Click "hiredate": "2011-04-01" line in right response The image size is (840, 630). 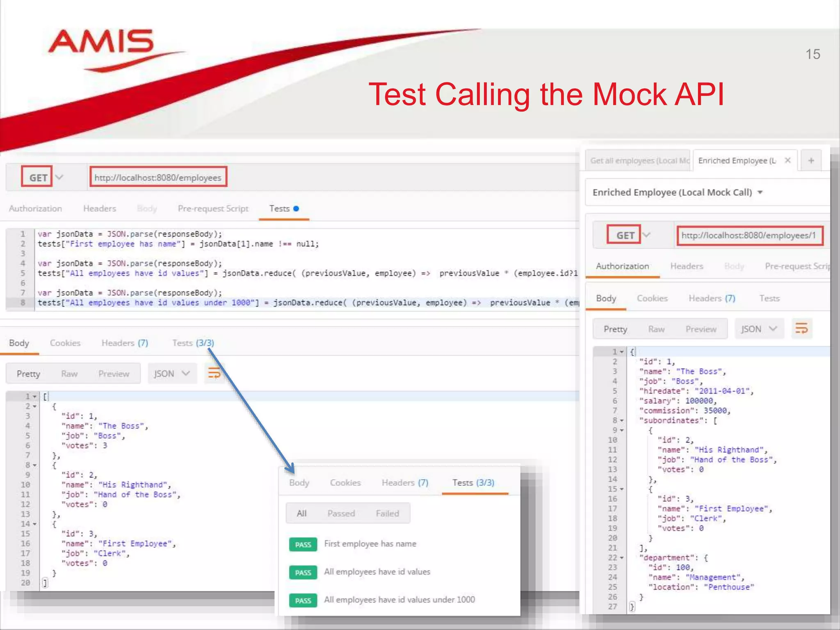(x=696, y=391)
